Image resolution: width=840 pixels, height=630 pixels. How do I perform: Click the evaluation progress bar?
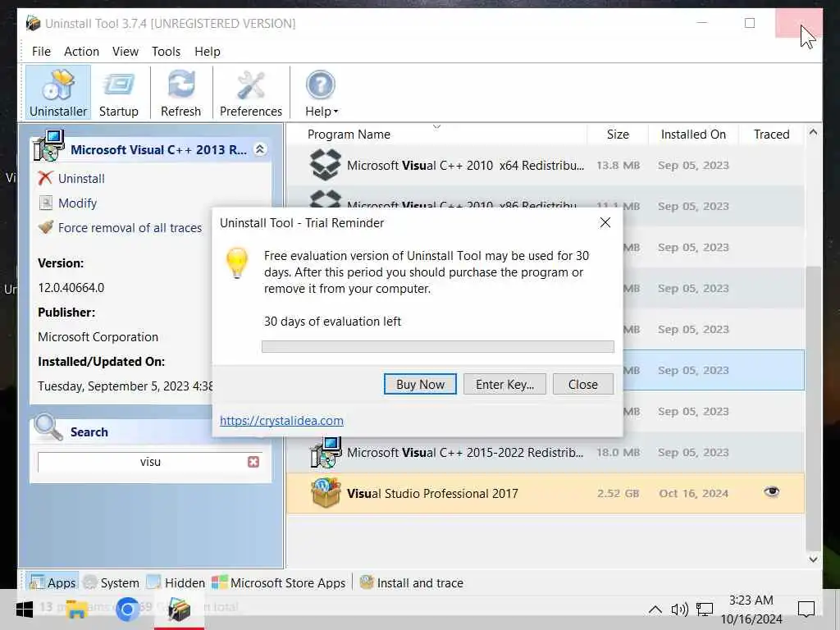click(438, 347)
